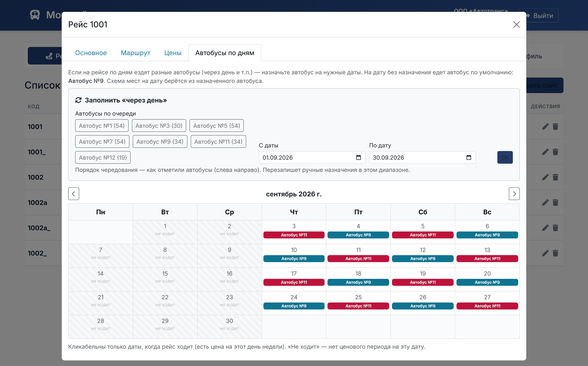The image size is (588, 366).
Task: Open the Цены tab
Action: 173,53
